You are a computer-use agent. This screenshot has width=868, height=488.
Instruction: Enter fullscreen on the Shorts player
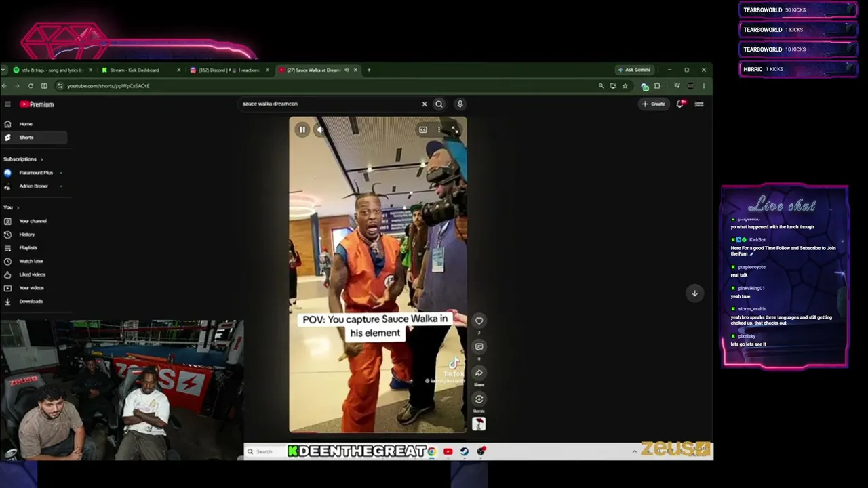click(x=454, y=129)
